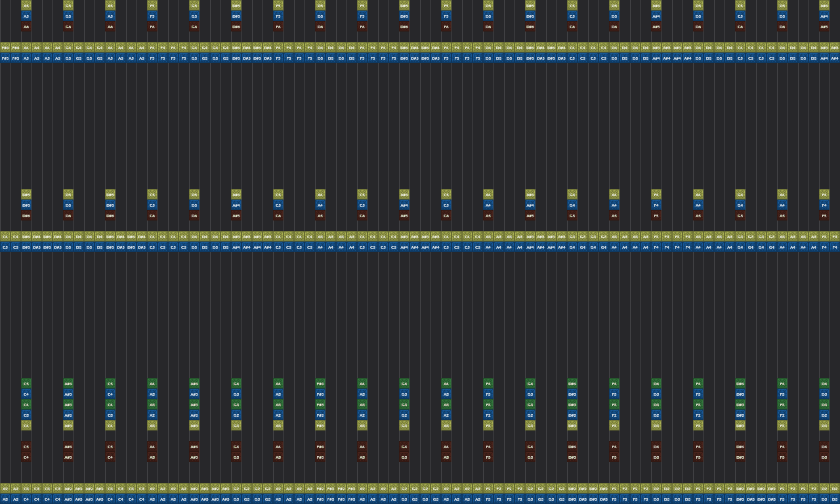
Task: Click leftmost olive C4 in middle row
Action: click(5, 236)
